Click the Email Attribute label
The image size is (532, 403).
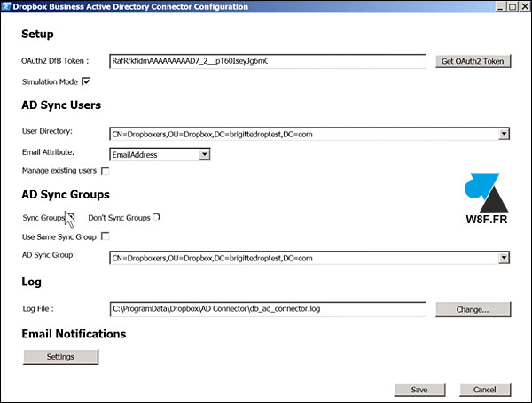48,152
